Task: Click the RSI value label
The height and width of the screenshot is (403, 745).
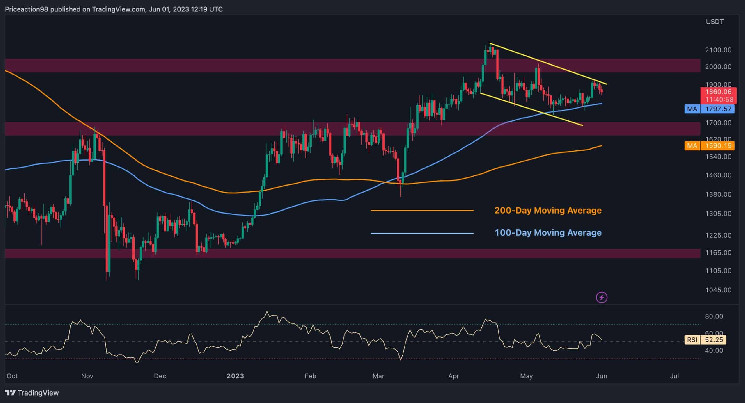Action: point(705,340)
